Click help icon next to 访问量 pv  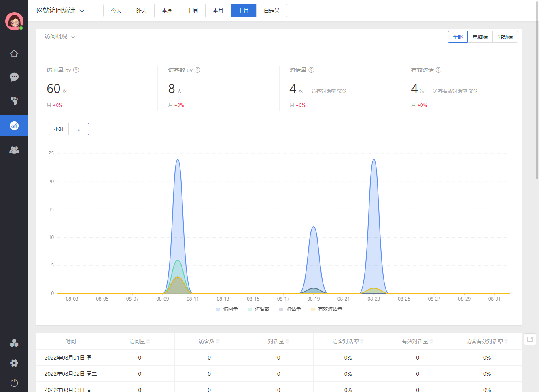76,70
